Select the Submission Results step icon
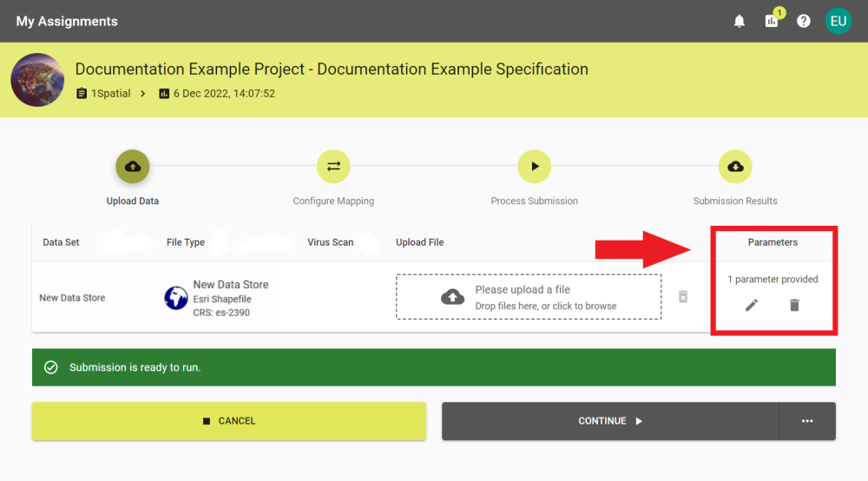 [x=735, y=166]
